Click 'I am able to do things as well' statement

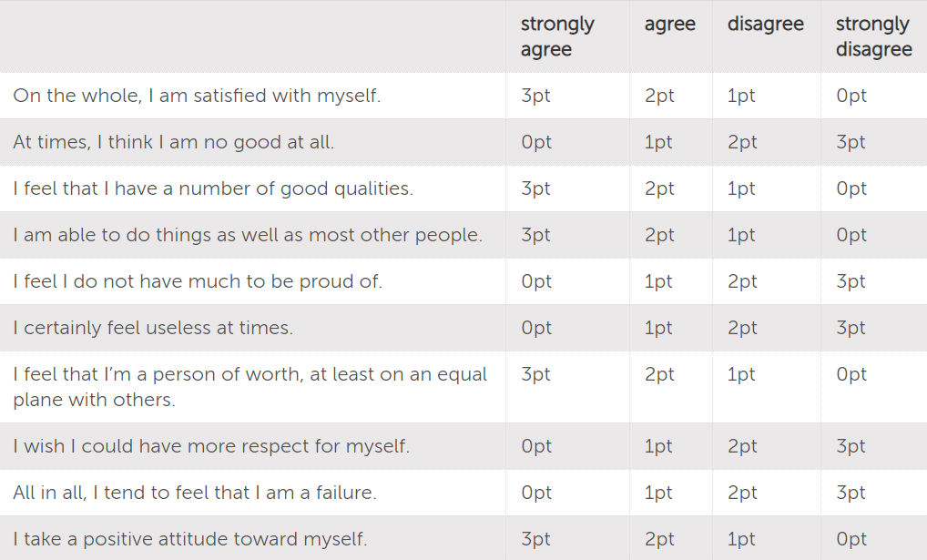(x=248, y=235)
